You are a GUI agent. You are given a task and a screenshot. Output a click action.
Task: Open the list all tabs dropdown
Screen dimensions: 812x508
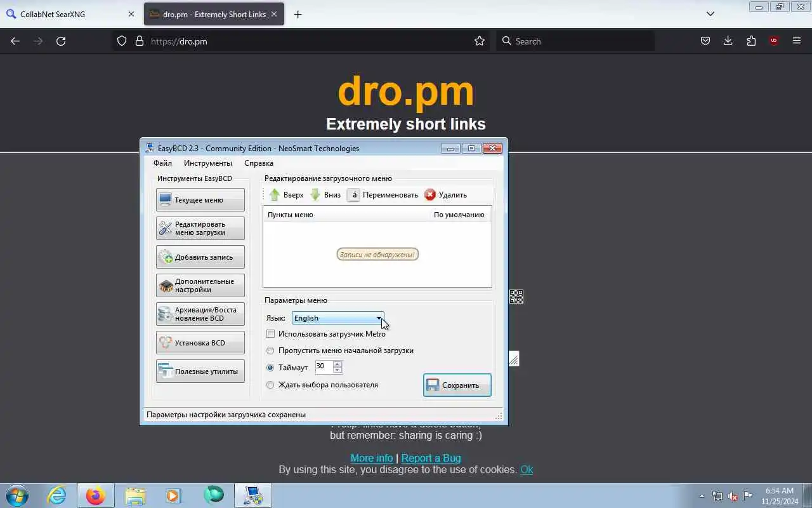[710, 14]
